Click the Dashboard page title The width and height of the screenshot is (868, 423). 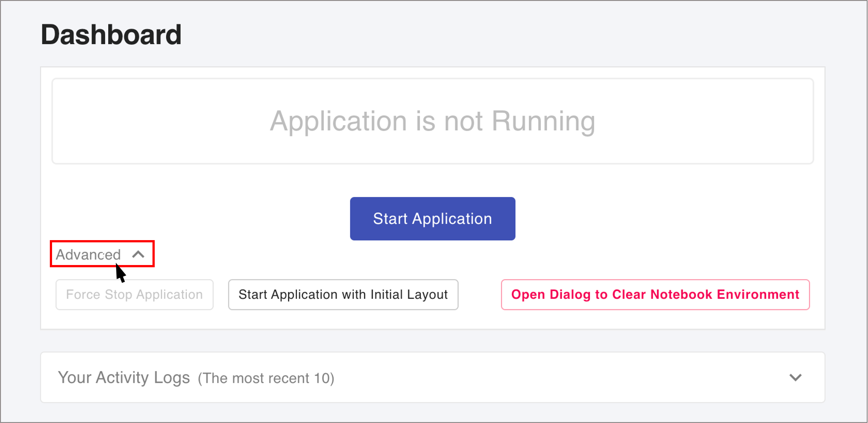111,35
